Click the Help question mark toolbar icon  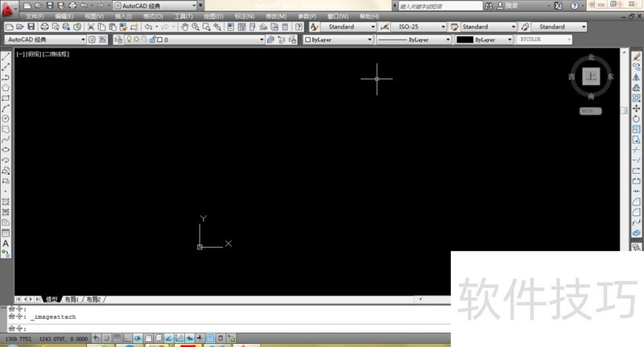pos(299,27)
